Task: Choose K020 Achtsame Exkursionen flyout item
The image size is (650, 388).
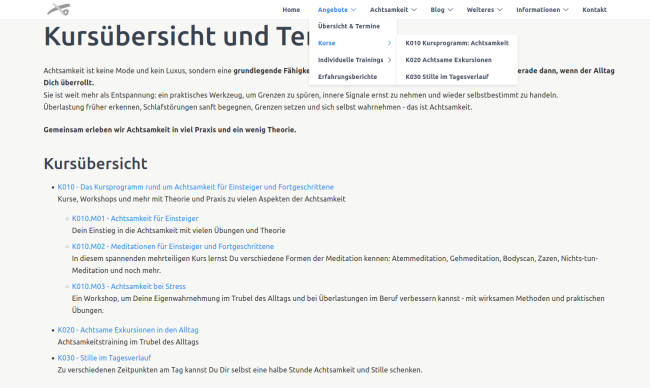Action: pos(448,60)
